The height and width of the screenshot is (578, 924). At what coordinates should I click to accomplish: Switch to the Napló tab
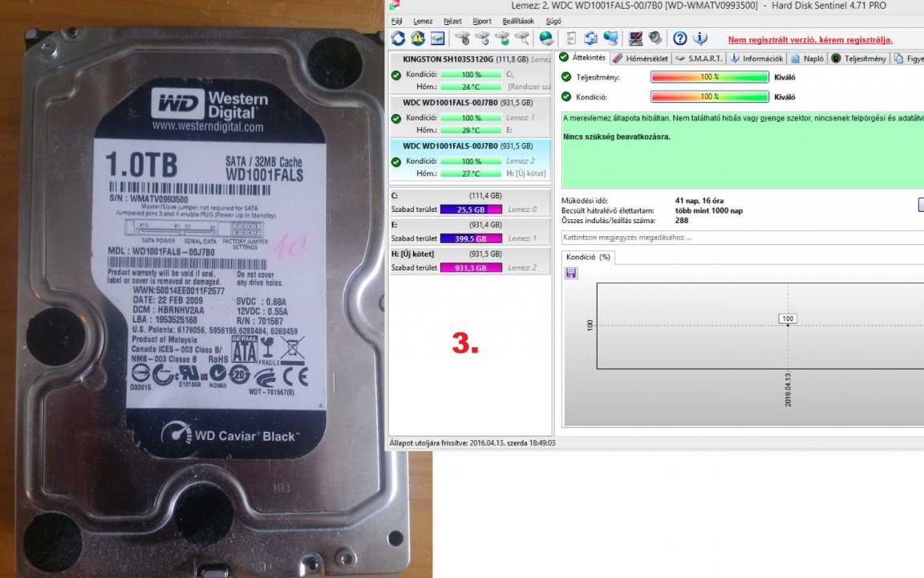pyautogui.click(x=808, y=59)
